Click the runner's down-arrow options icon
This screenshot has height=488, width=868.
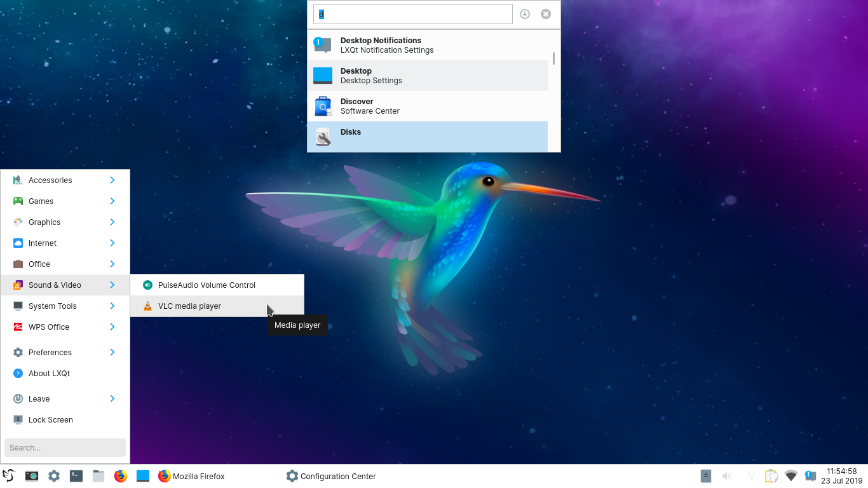click(525, 14)
